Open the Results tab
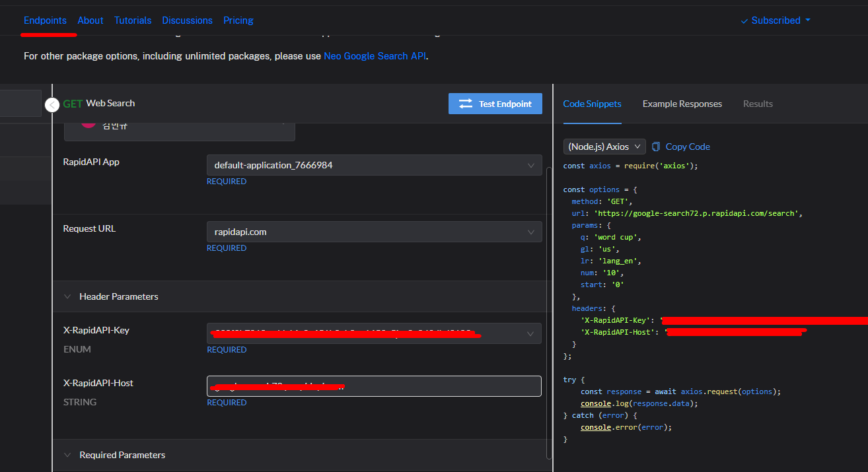Viewport: 868px width, 472px height. point(758,104)
